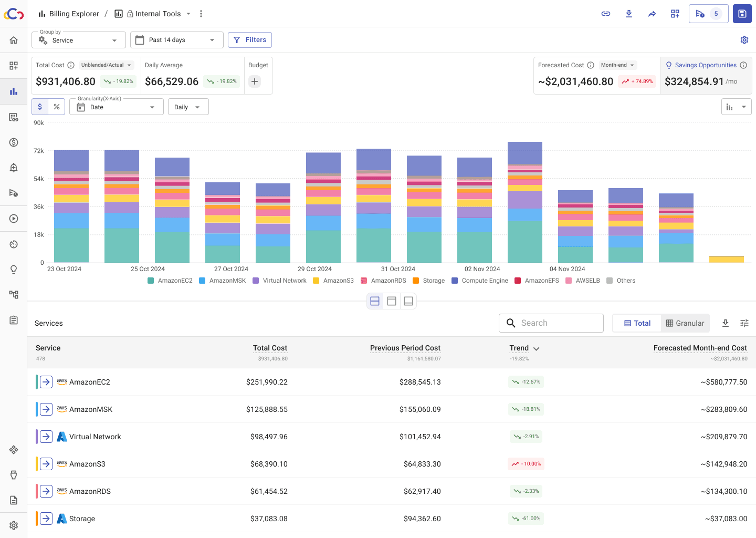
Task: Open the Unblended/Actual cost type dropdown
Action: pos(107,65)
